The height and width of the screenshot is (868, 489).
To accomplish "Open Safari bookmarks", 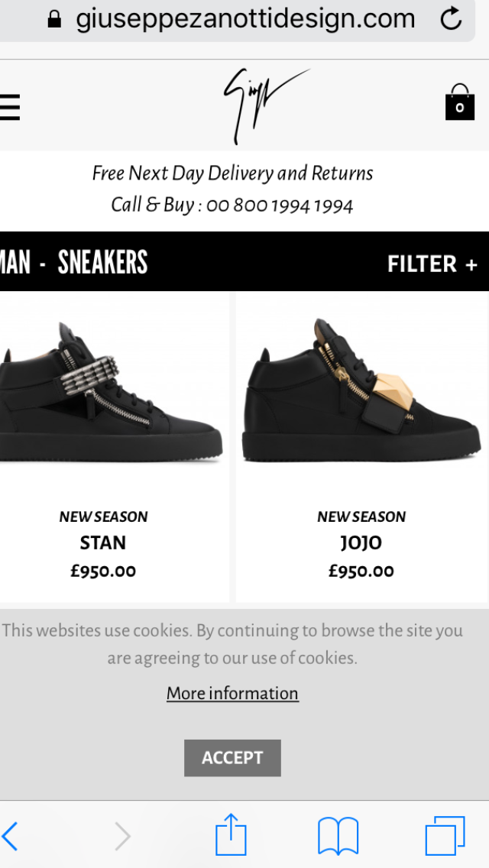I will (x=338, y=835).
